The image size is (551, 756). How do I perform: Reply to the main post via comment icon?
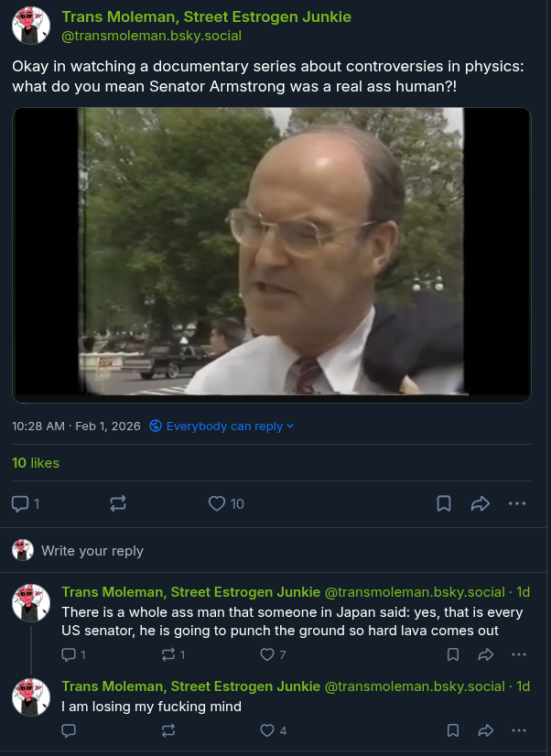click(x=20, y=503)
